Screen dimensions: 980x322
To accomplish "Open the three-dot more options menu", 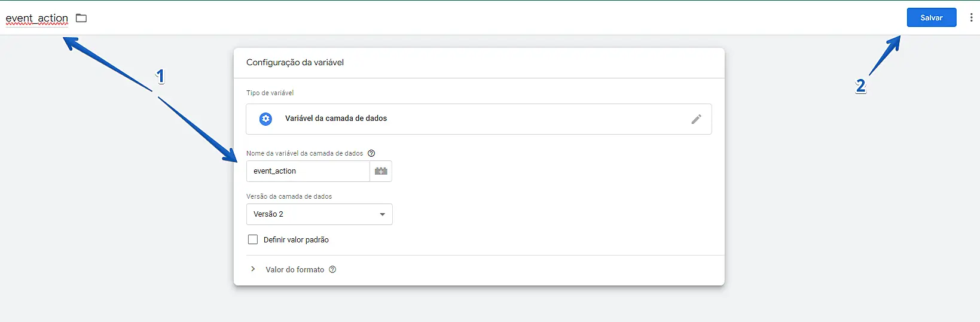I will point(971,18).
